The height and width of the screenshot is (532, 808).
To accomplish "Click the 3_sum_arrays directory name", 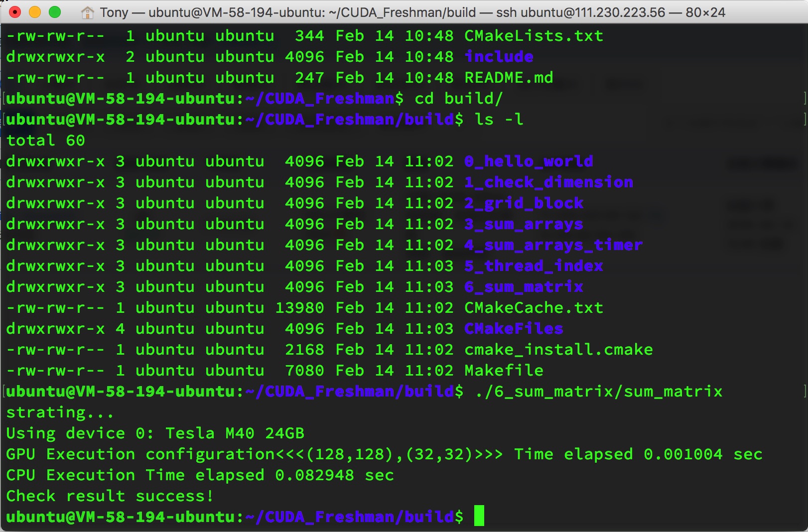I will (523, 224).
